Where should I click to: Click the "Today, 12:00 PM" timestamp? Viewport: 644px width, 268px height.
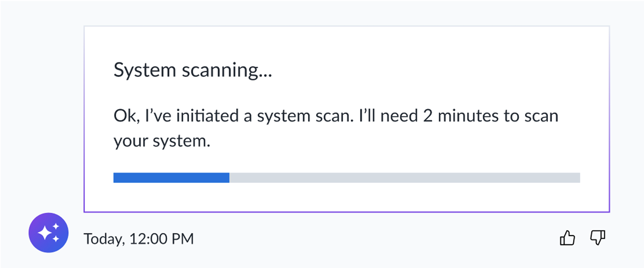139,239
